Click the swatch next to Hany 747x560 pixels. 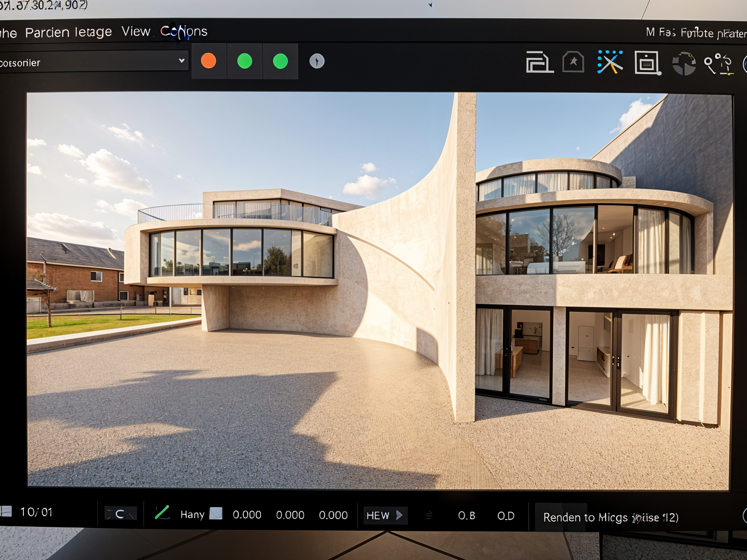coord(216,514)
